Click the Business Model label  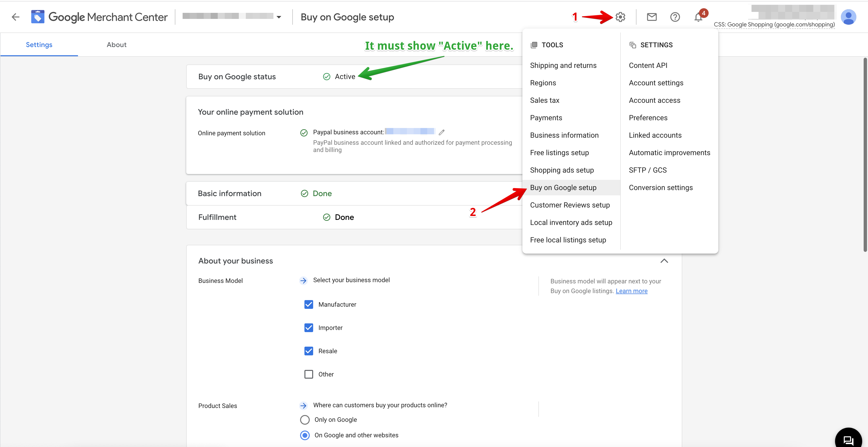220,281
